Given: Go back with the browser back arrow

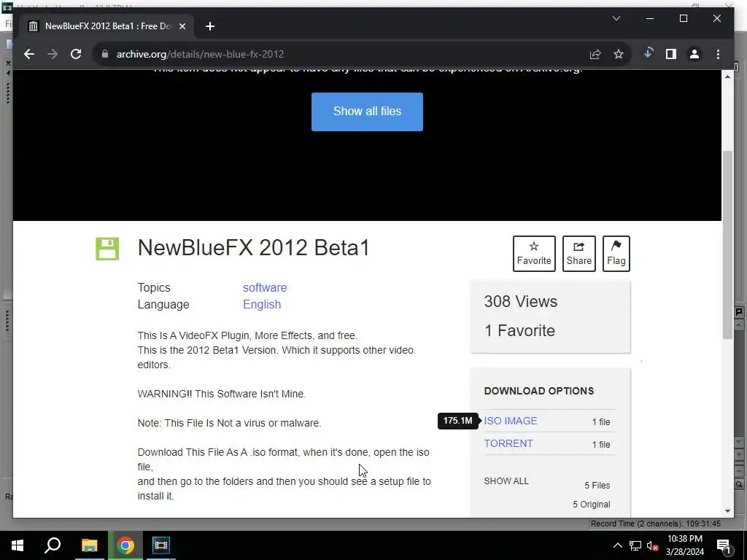Looking at the screenshot, I should (29, 54).
